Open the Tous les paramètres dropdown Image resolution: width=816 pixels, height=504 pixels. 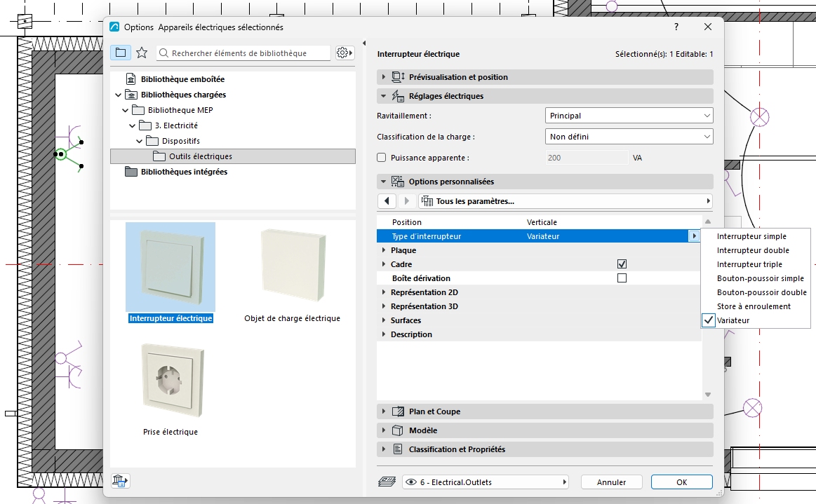[565, 201]
